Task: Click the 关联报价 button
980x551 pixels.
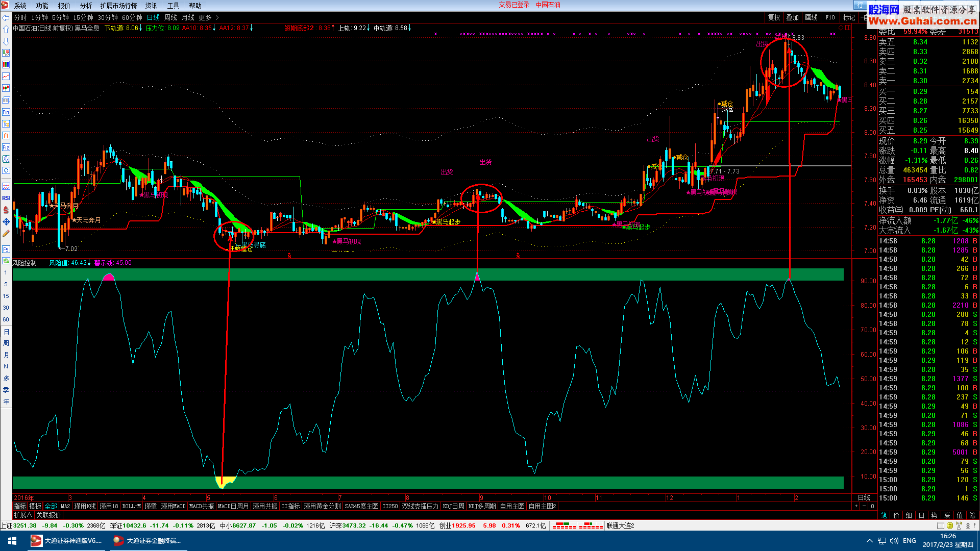Action: [x=48, y=515]
